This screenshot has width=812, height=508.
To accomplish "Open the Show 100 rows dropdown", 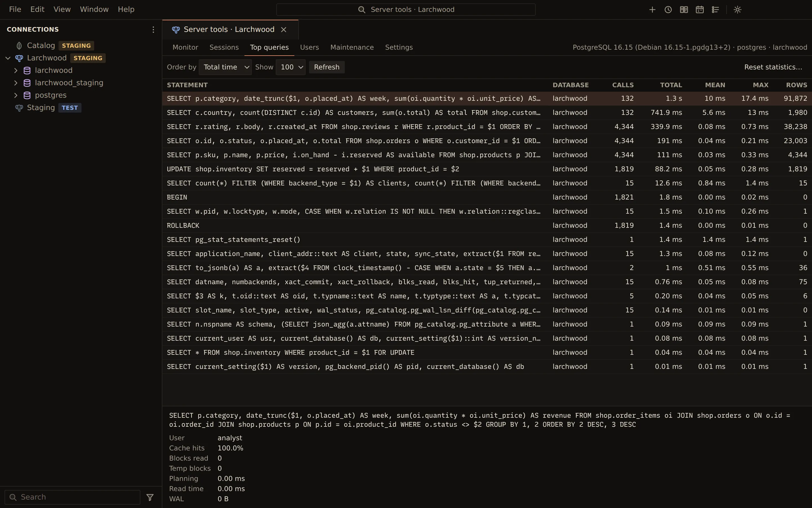I will coord(291,67).
